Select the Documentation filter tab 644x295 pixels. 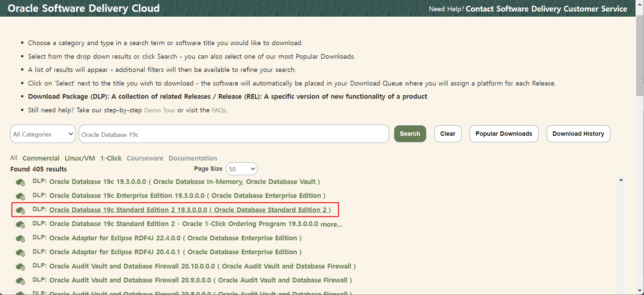click(x=193, y=158)
